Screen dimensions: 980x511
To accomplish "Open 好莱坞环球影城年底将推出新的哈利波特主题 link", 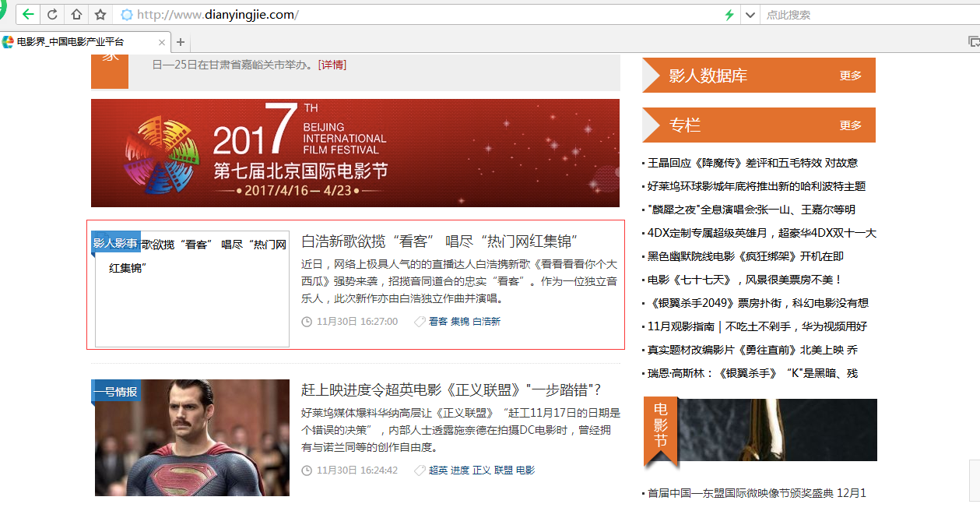I will [x=757, y=186].
